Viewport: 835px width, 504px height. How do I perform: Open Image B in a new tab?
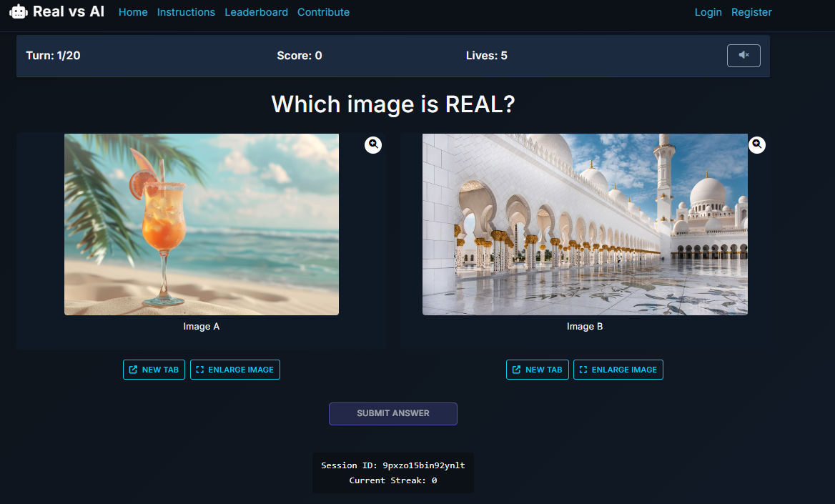538,370
